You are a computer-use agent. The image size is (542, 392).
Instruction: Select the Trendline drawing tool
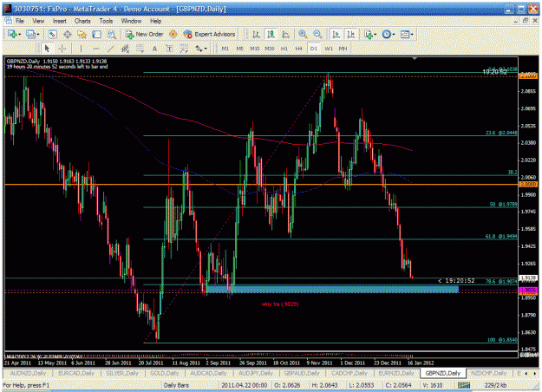pyautogui.click(x=111, y=49)
